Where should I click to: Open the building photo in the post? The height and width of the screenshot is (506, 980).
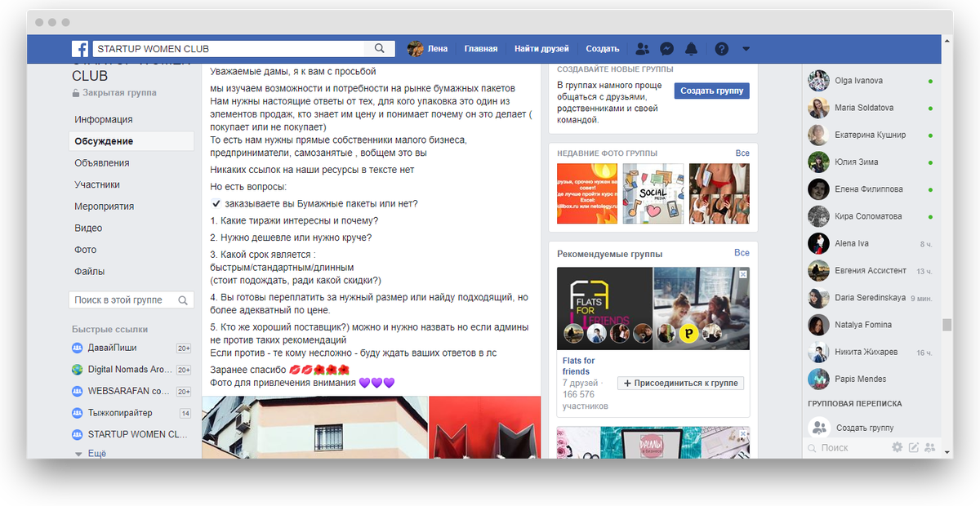314,427
